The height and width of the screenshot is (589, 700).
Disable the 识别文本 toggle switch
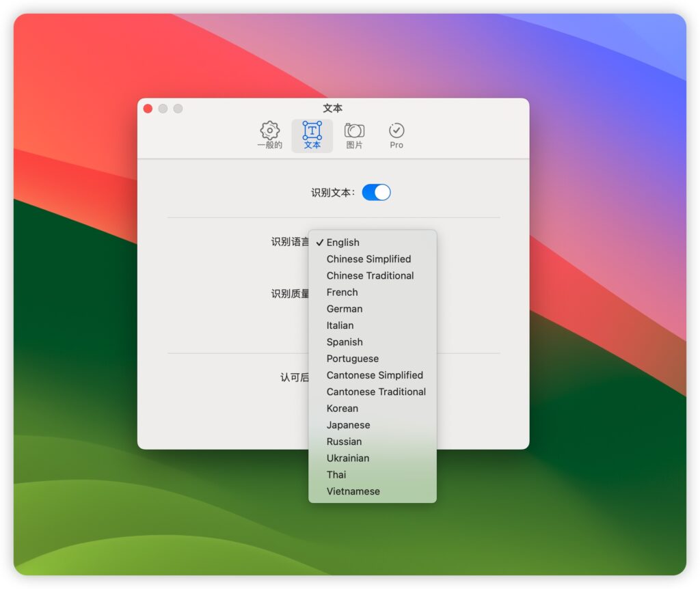(377, 192)
